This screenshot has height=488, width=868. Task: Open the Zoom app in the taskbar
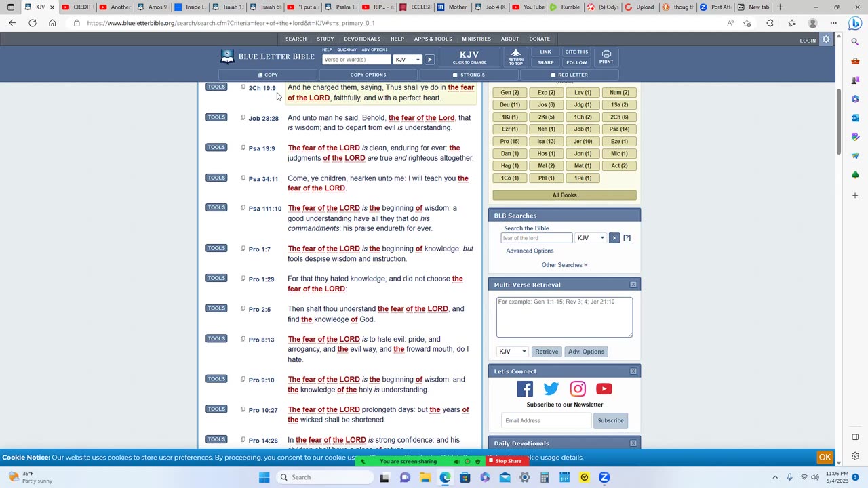(604, 477)
